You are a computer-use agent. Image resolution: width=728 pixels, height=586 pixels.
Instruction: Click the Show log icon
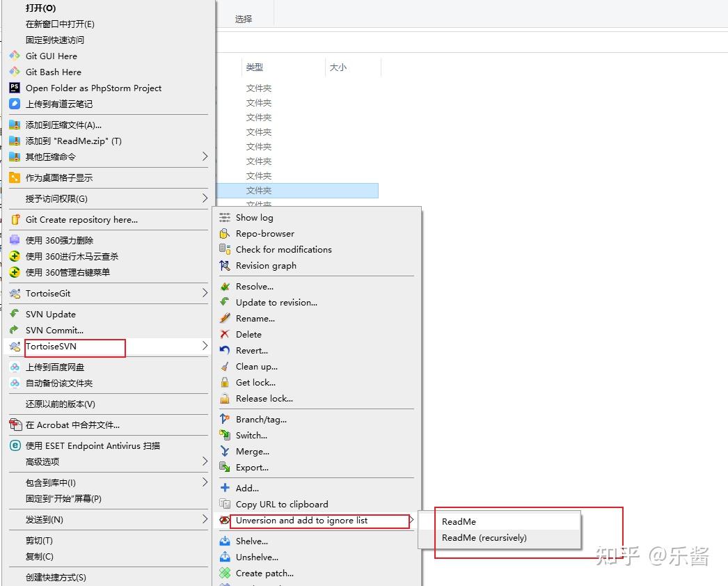coord(225,217)
